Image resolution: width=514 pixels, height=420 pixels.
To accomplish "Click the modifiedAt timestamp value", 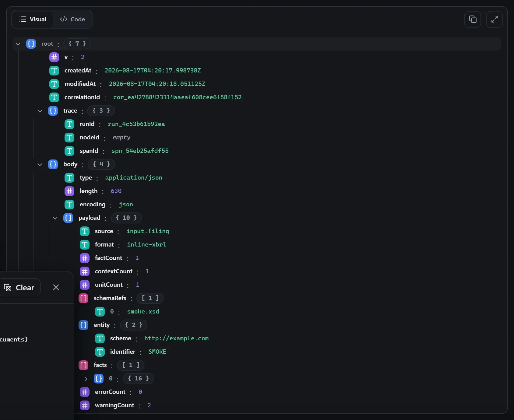I will coord(157,84).
